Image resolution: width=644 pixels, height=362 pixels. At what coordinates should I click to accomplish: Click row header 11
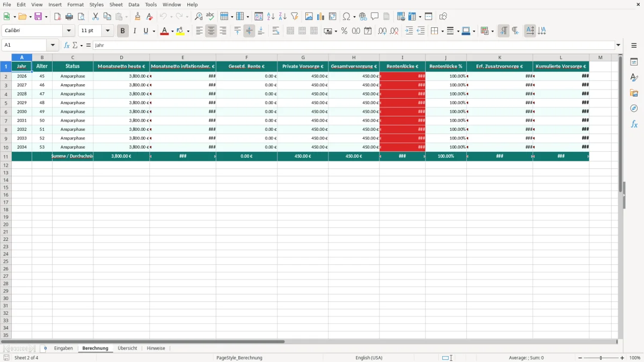[x=6, y=156]
